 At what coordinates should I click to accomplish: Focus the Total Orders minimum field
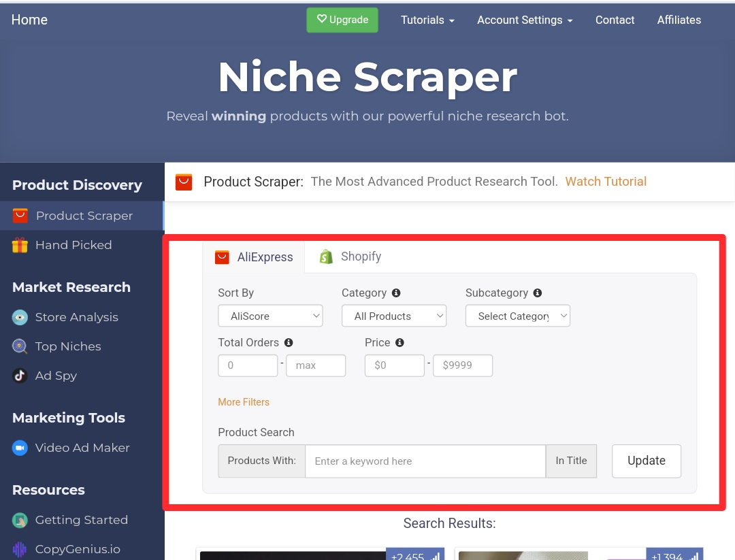pos(248,365)
